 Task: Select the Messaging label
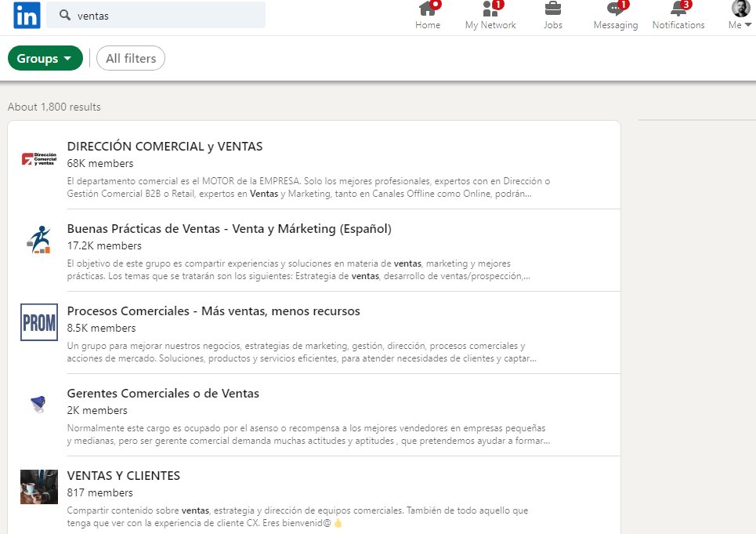click(616, 25)
